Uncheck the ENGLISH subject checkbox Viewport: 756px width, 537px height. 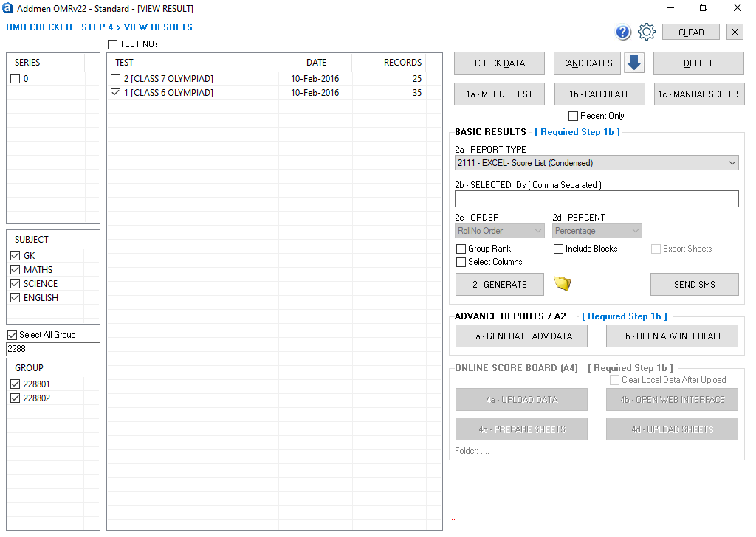pos(16,298)
